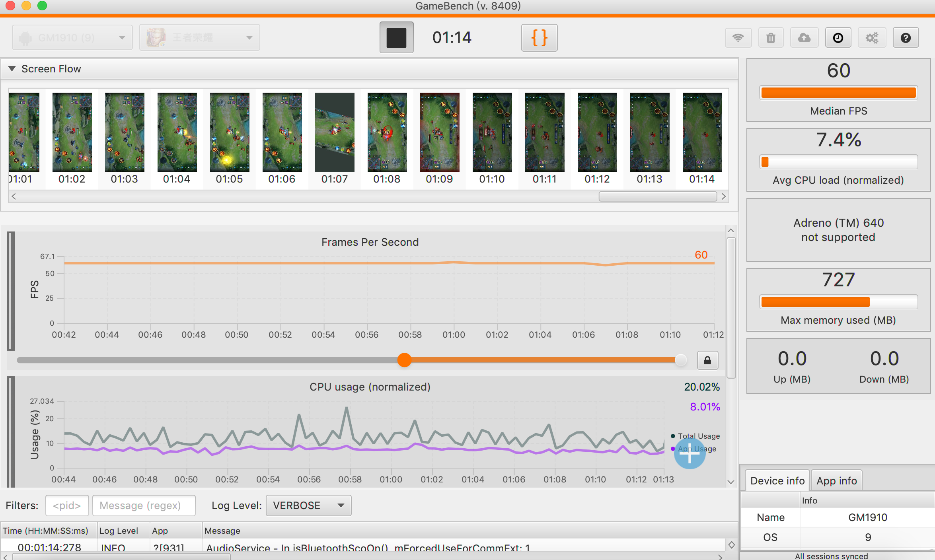The image size is (935, 560).
Task: Switch to the Device info tab
Action: 777,480
